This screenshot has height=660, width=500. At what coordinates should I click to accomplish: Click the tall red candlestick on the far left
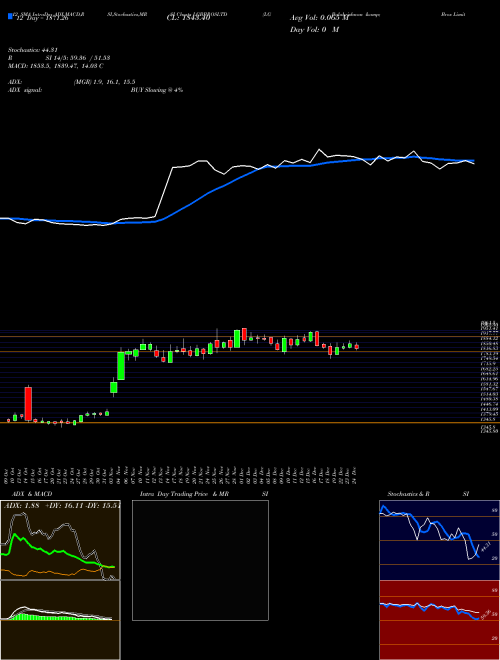point(28,404)
